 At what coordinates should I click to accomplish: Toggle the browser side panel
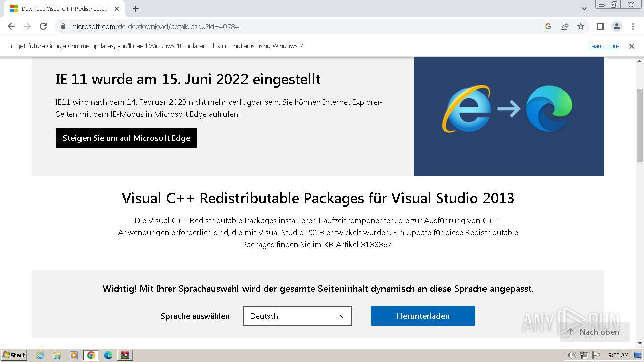(x=600, y=26)
